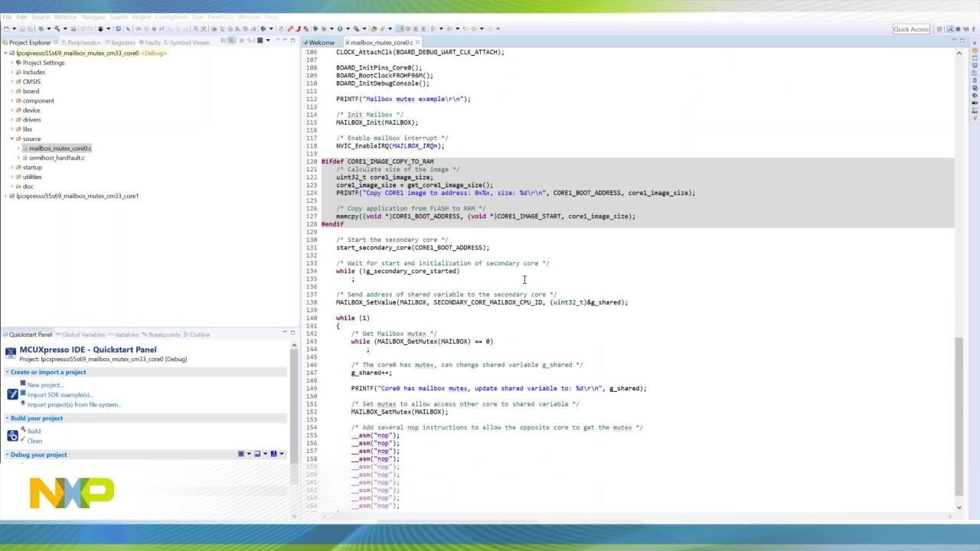Click the New project link
The height and width of the screenshot is (551, 980).
(45, 385)
